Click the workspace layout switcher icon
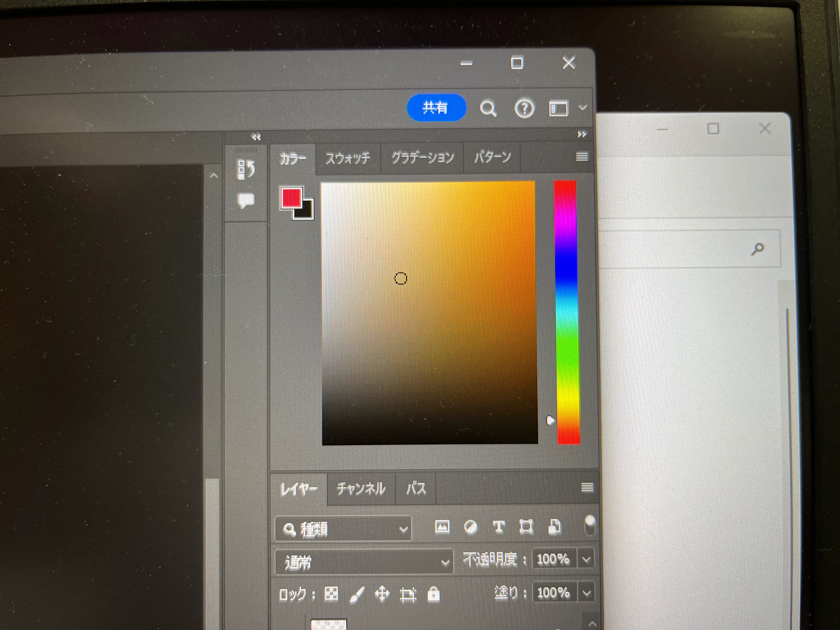The image size is (840, 630). tap(558, 109)
